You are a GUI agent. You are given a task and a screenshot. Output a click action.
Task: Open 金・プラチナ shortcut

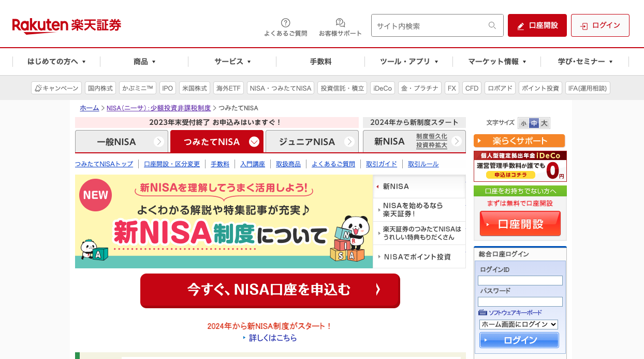click(420, 88)
